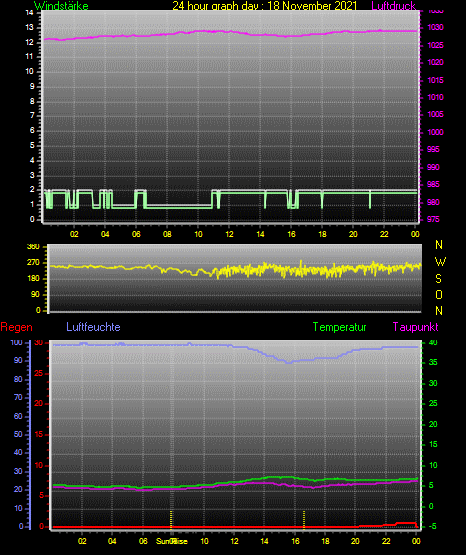
Task: Click the Regen legend label
Action: [16, 327]
